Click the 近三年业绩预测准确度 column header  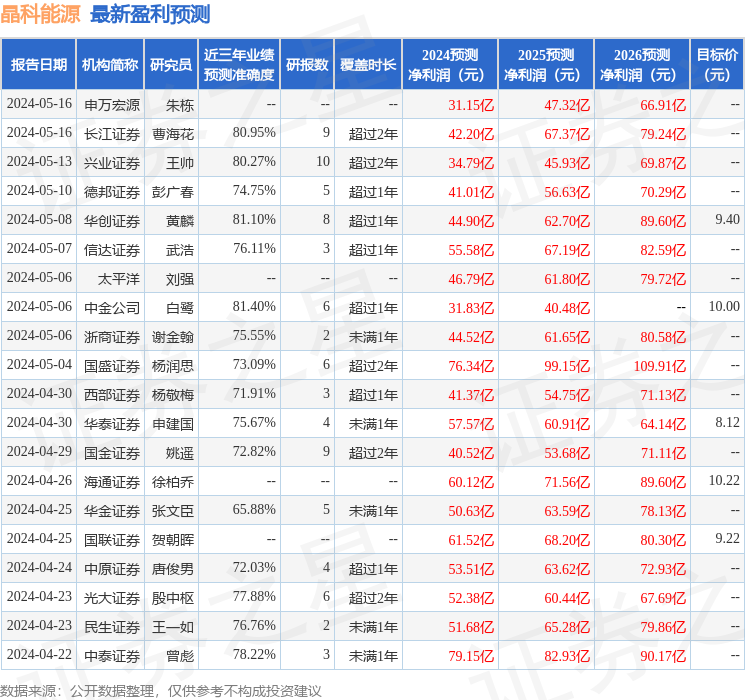239,64
